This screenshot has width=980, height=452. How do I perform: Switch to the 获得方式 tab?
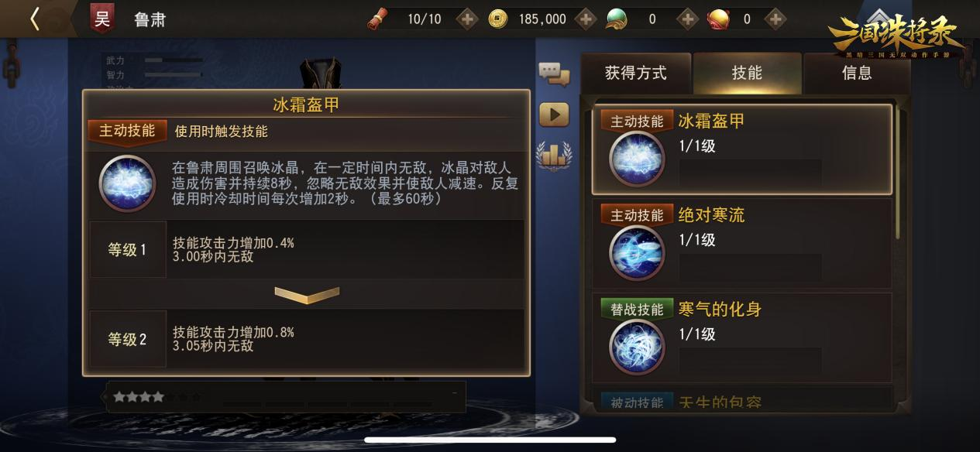point(635,73)
